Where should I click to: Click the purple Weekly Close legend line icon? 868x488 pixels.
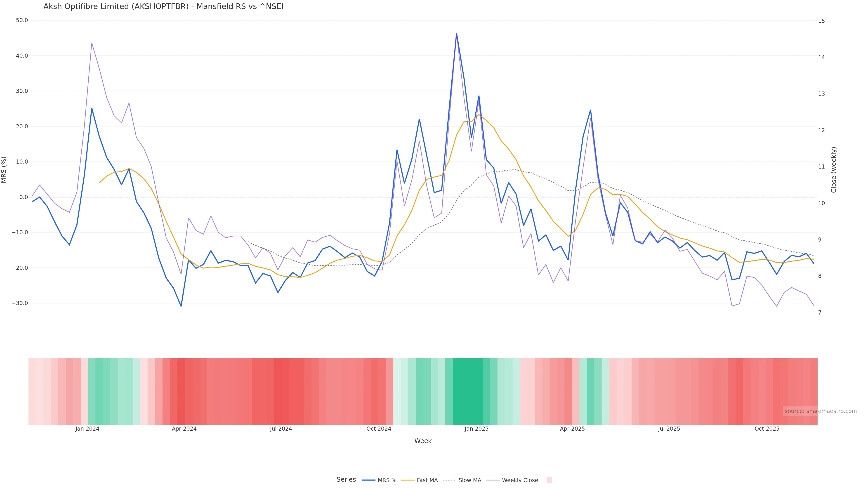point(493,480)
